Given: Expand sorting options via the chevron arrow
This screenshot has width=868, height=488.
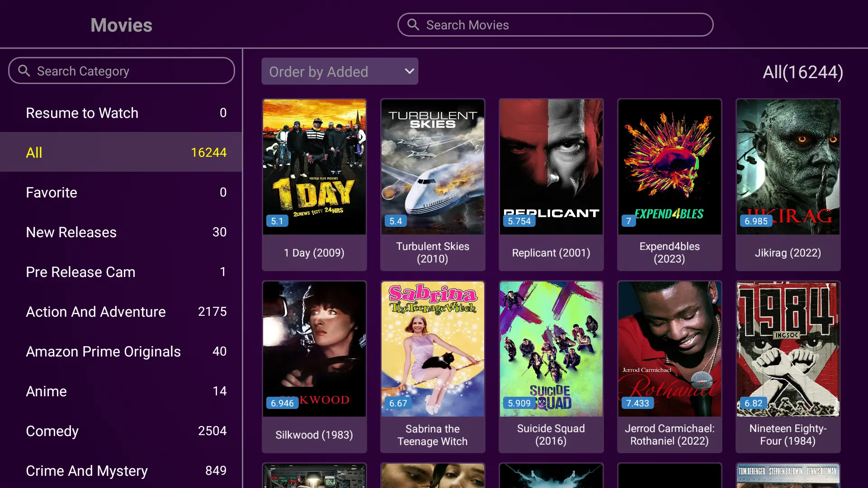Looking at the screenshot, I should click(408, 71).
